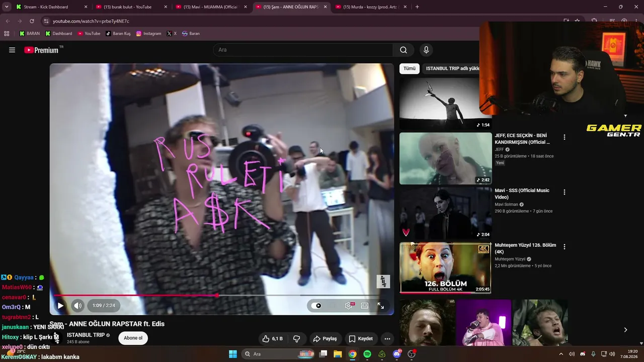Viewport: 644px width, 362px height.
Task: Open the Chrome apps grid icon
Action: (x=7, y=34)
